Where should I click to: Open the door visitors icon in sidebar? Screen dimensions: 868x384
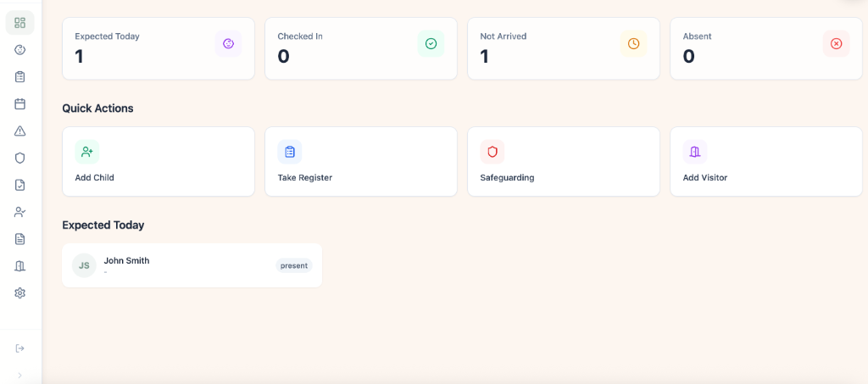pos(20,266)
